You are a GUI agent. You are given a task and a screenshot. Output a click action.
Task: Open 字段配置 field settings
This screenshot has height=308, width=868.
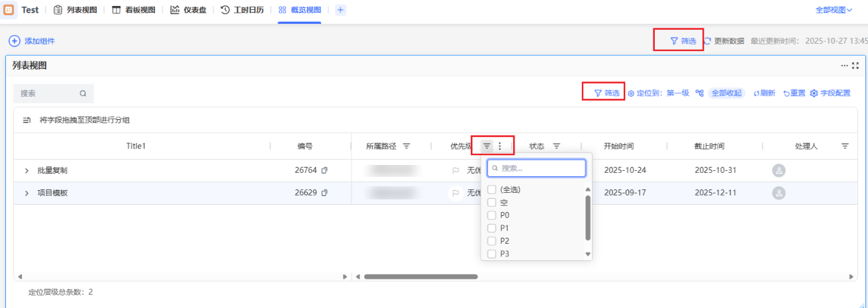(830, 93)
